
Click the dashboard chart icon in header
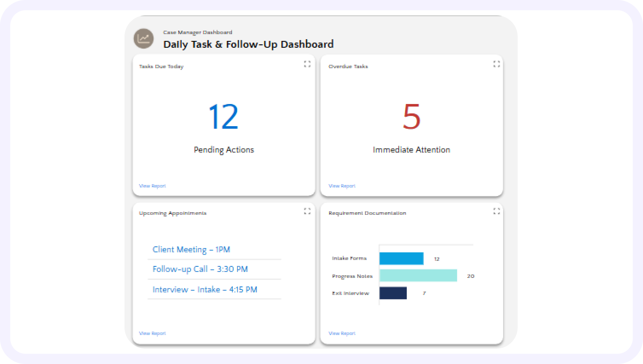pos(143,38)
